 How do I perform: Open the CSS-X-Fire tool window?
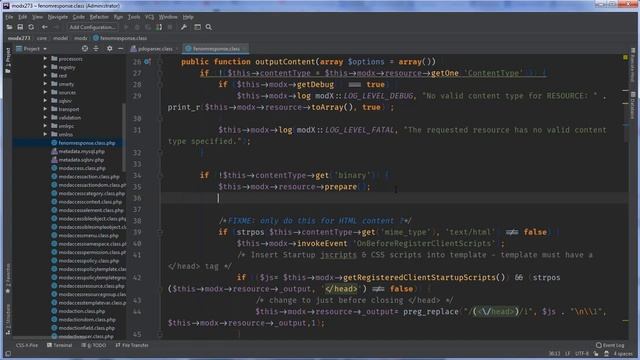click(27, 345)
